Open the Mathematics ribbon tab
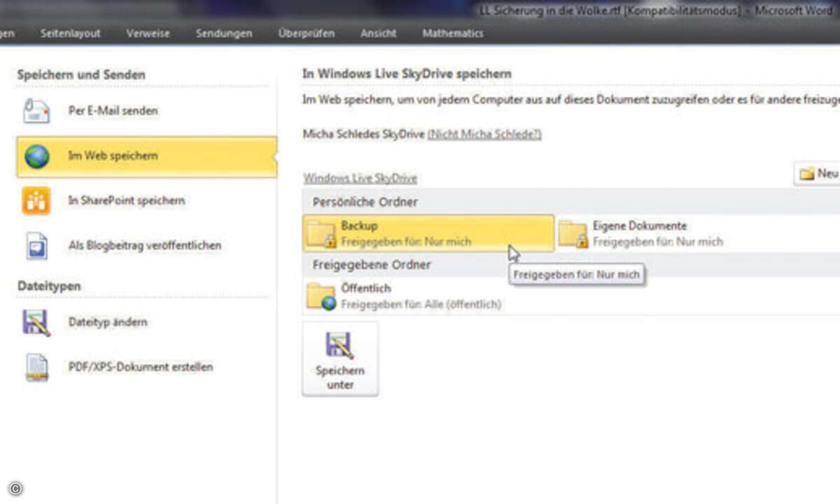The width and height of the screenshot is (840, 504). coord(452,33)
